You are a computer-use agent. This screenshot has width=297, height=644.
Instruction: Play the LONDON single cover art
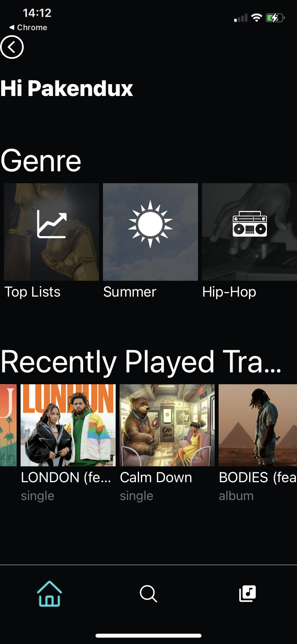68,425
